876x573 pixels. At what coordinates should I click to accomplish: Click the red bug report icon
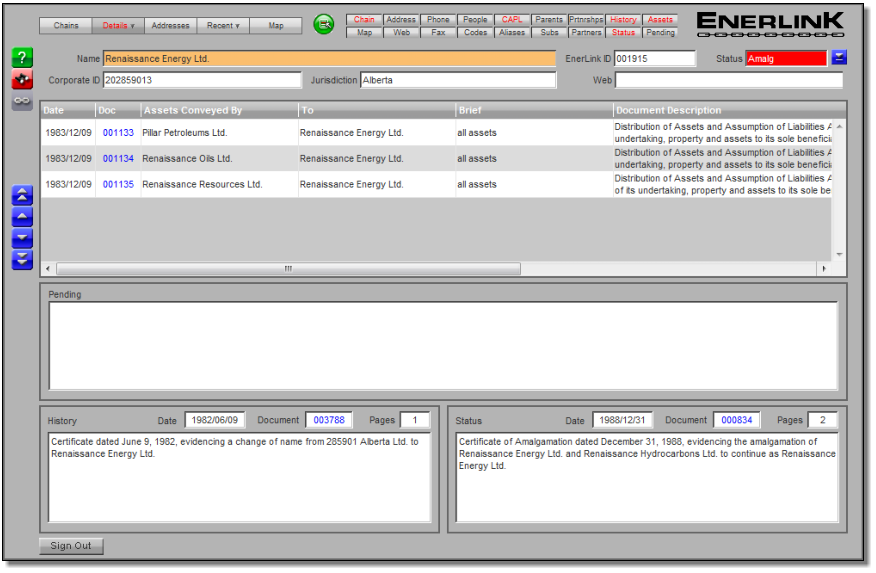pos(22,80)
